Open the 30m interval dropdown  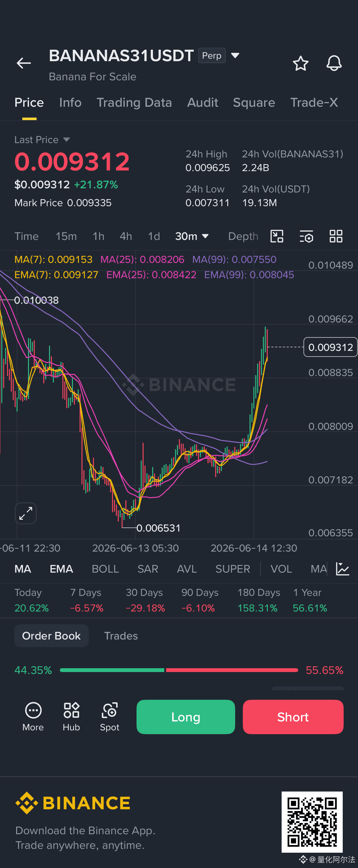pos(192,236)
